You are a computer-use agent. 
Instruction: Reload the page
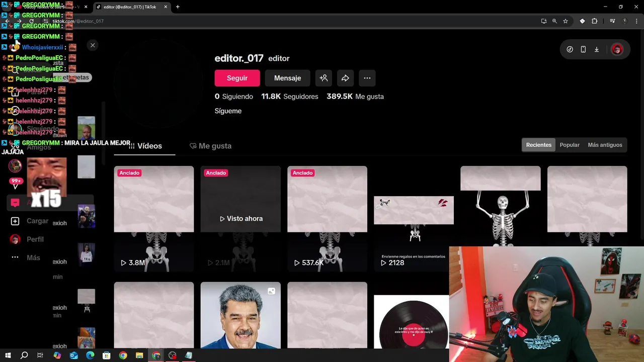pos(31,21)
